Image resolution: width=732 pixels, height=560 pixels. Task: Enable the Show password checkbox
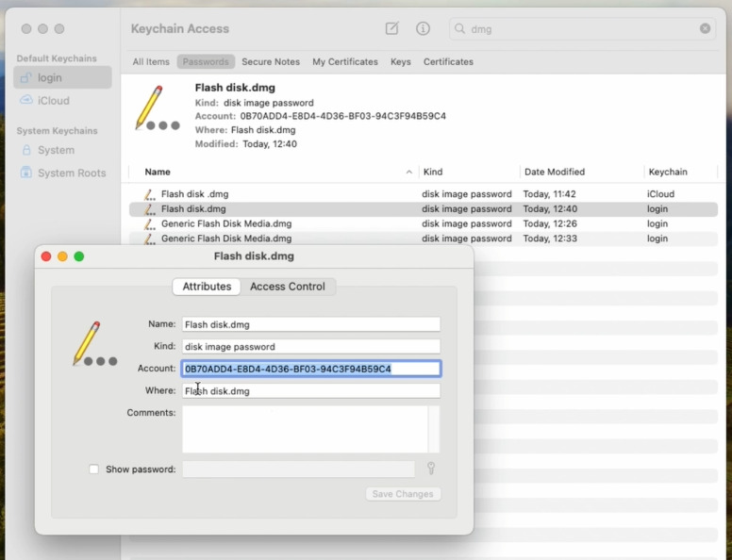point(93,469)
